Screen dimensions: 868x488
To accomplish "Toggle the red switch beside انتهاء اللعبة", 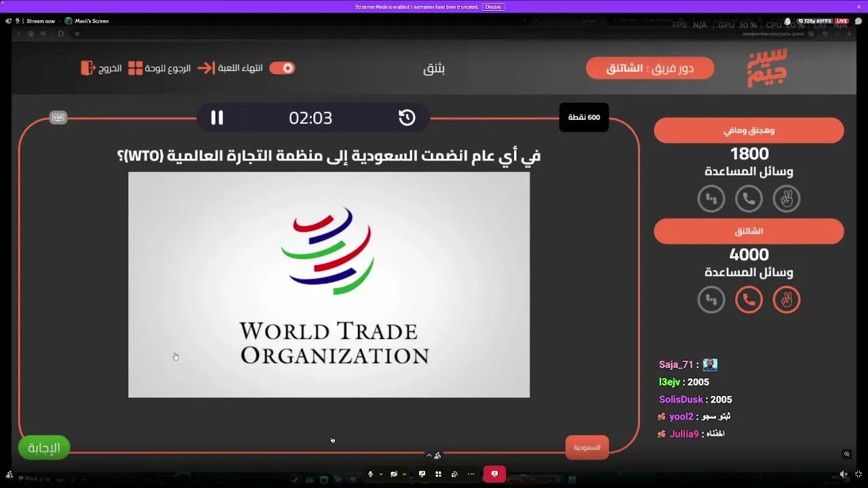I will tap(282, 68).
